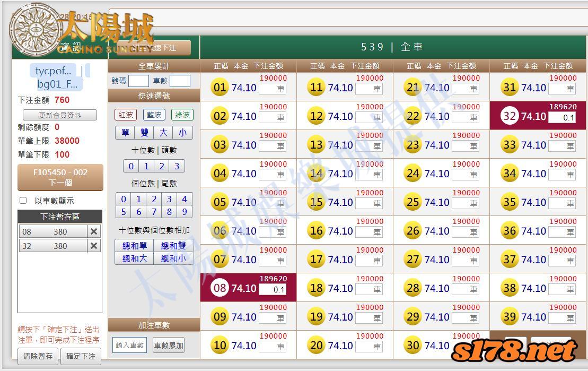Open the quick bet tab in the header

(x=154, y=48)
